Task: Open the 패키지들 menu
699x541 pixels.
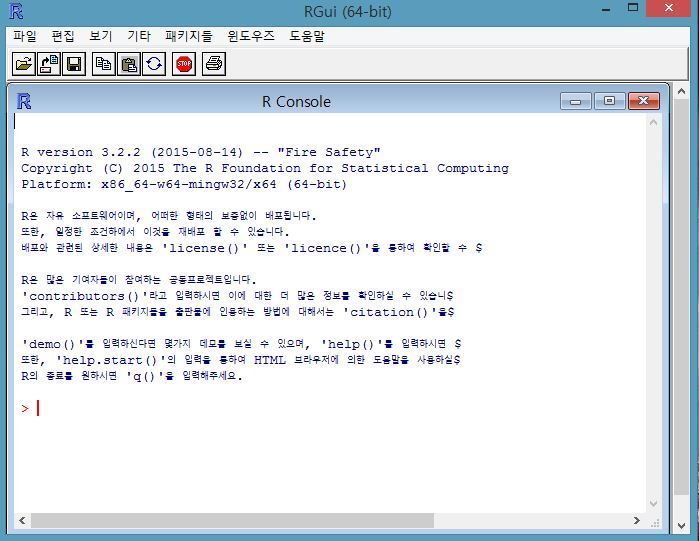Action: pyautogui.click(x=189, y=36)
